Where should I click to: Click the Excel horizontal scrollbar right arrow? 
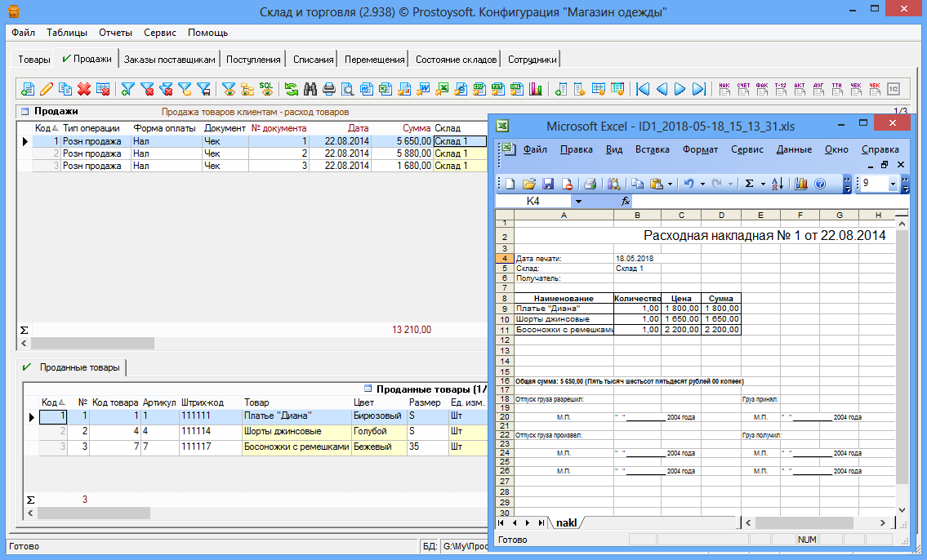[883, 522]
